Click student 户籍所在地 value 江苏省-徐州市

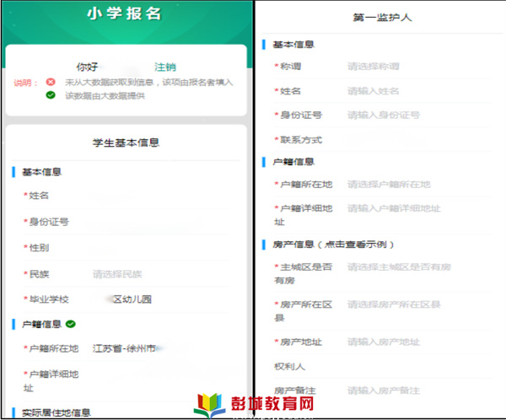pyautogui.click(x=124, y=348)
